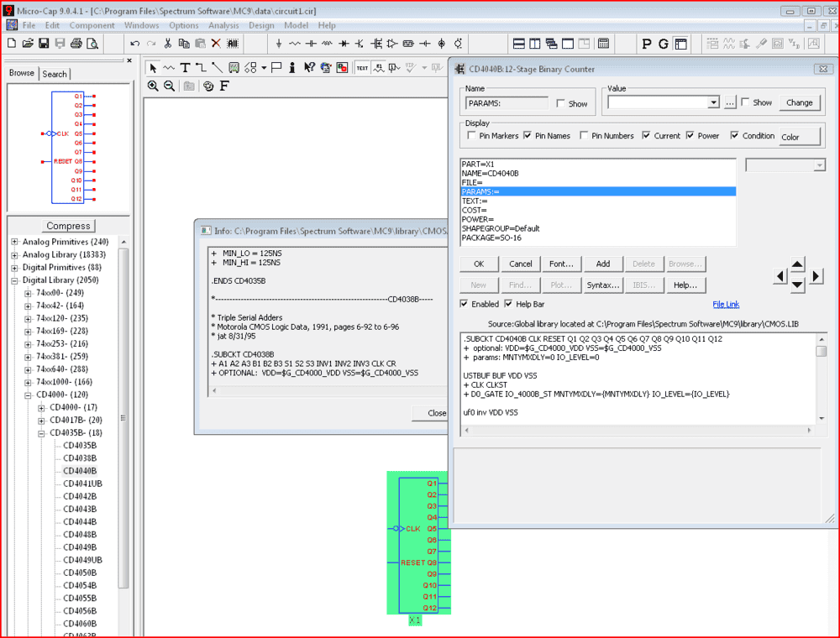Click the Cut scissors icon
Screen dimensions: 840x638
168,44
